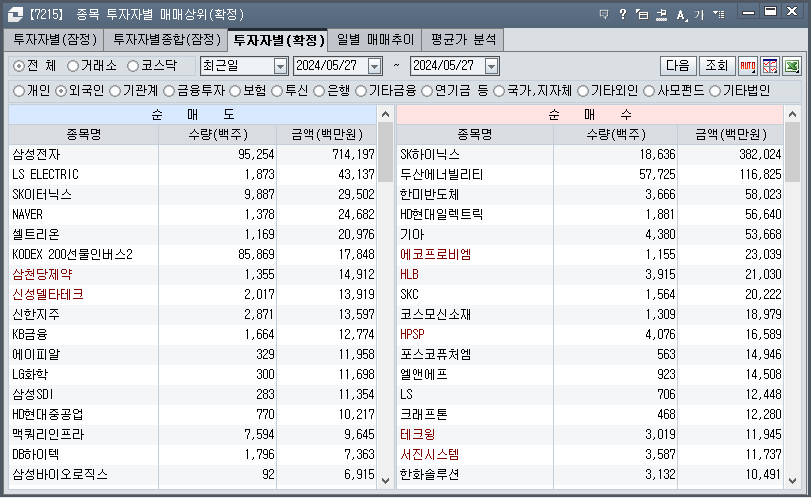Select the 보험 radio button

(235, 91)
